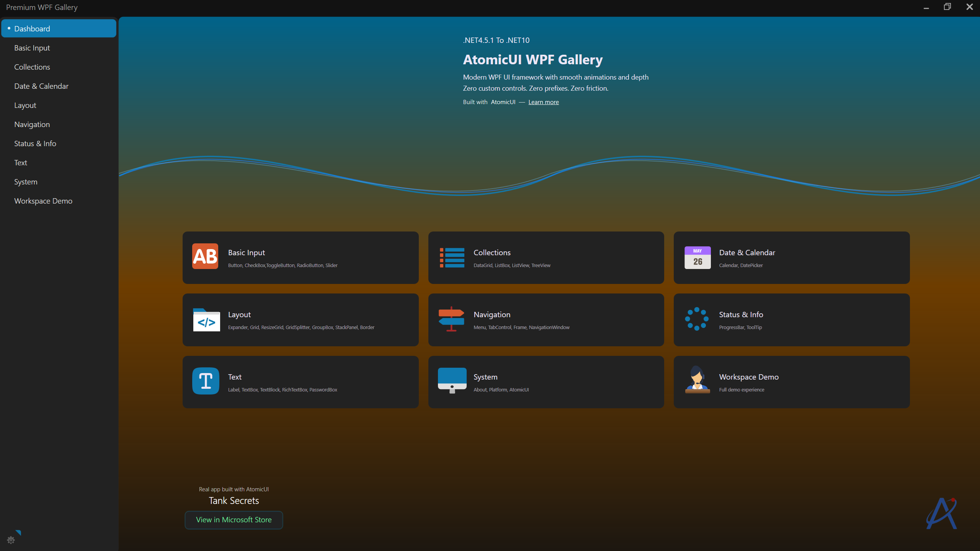Viewport: 980px width, 551px height.
Task: Open the Text card title
Action: 235,377
